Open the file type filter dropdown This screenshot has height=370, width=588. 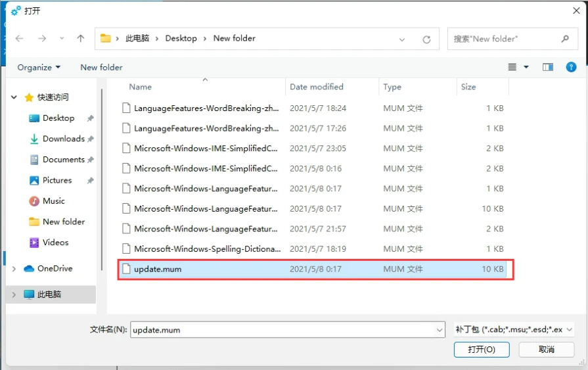(x=514, y=329)
